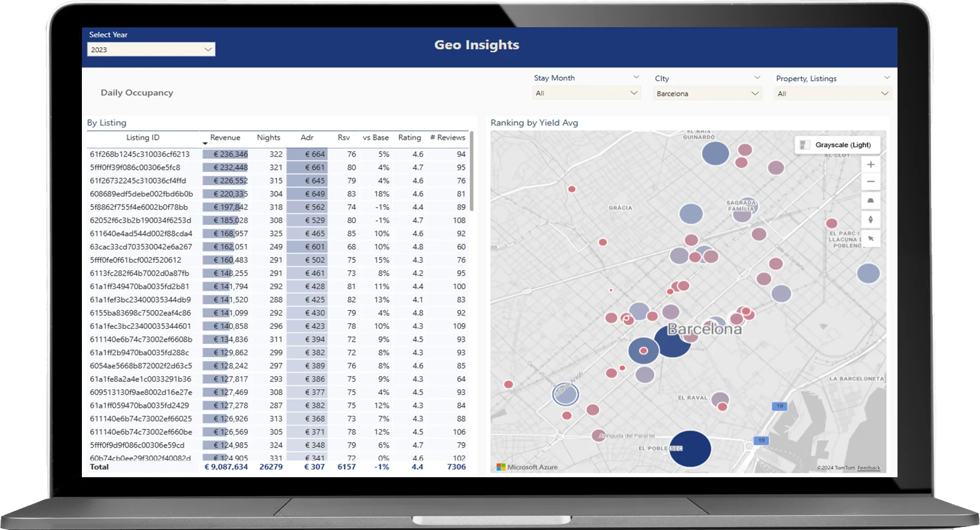Screen dimensions: 980x530
Task: Zoom in on the map with plus
Action: pyautogui.click(x=870, y=164)
